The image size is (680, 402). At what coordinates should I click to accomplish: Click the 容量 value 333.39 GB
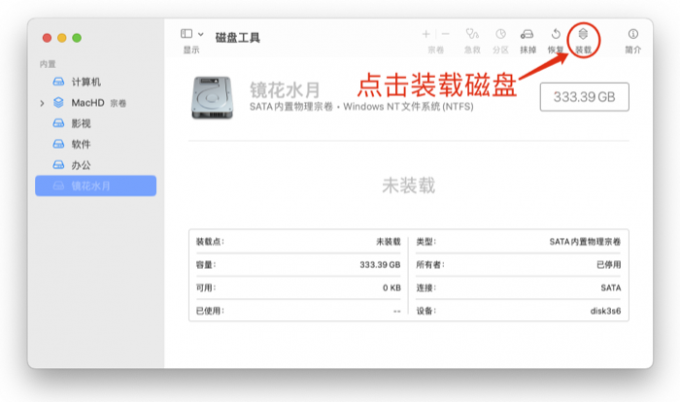click(380, 265)
